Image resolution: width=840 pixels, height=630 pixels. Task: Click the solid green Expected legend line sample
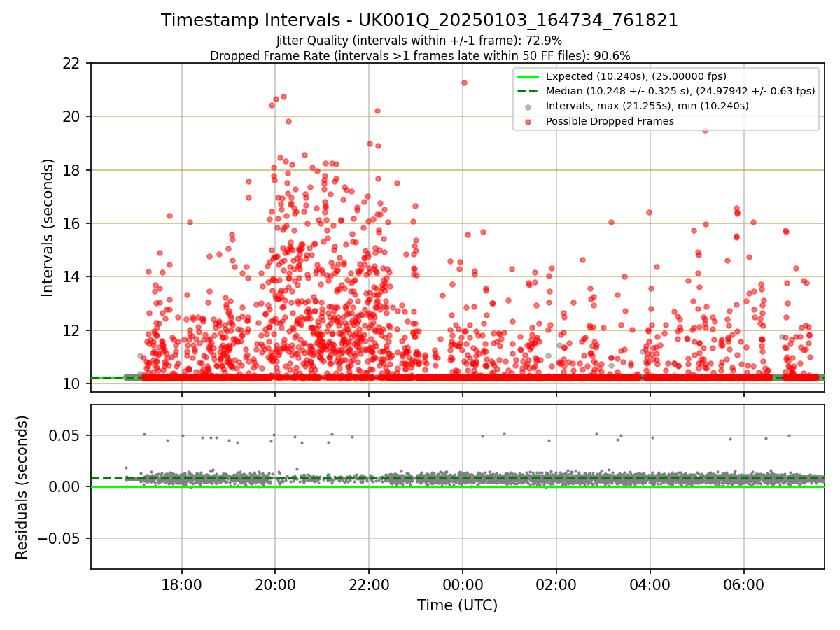[x=528, y=76]
